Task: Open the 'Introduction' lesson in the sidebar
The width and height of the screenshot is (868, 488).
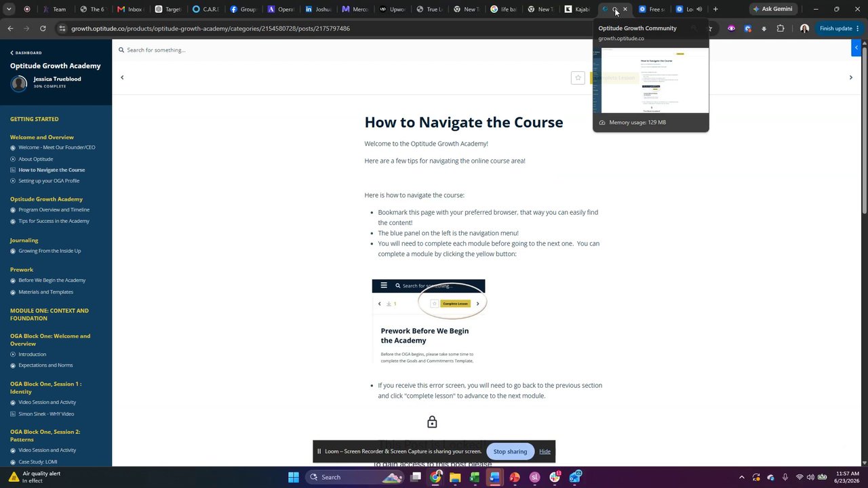Action: coord(33,354)
